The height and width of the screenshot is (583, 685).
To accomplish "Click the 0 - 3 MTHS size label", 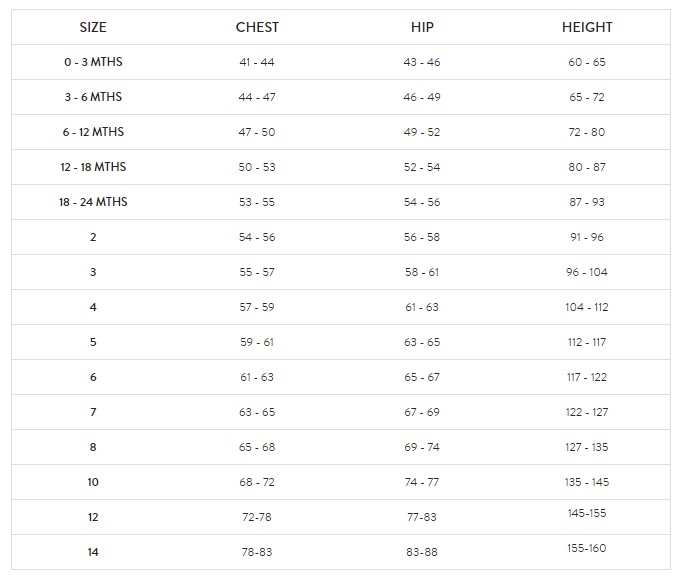I will (x=93, y=62).
